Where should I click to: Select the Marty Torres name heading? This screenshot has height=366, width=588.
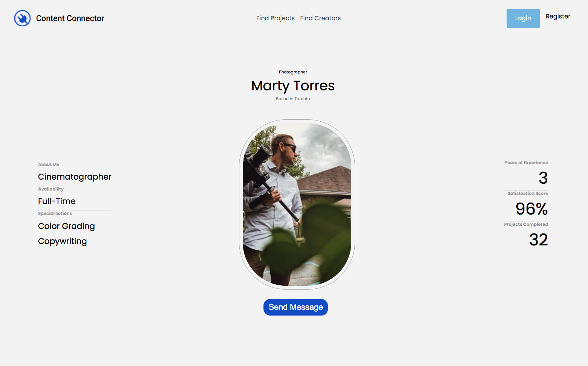click(x=293, y=86)
